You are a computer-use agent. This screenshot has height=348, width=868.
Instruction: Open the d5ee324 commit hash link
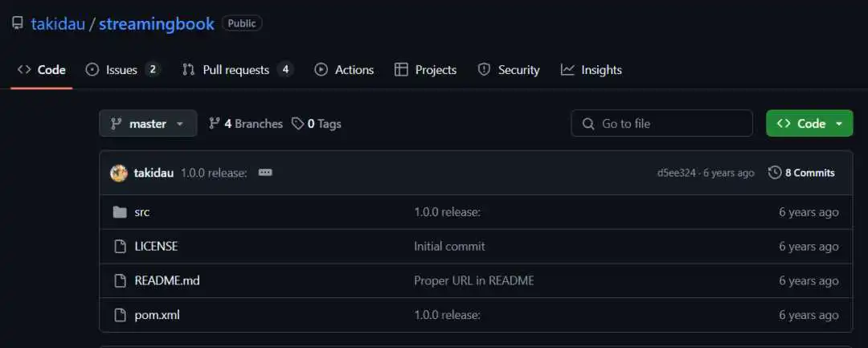click(676, 173)
